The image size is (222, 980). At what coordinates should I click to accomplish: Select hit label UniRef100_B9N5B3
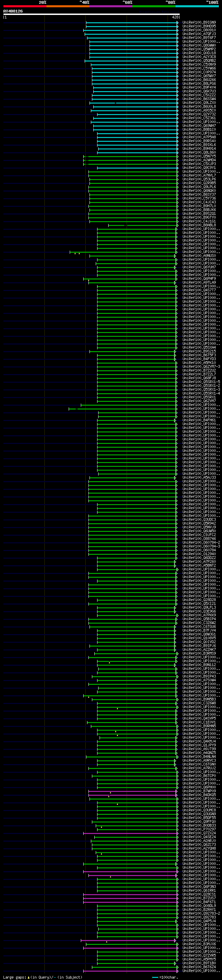pyautogui.click(x=199, y=699)
